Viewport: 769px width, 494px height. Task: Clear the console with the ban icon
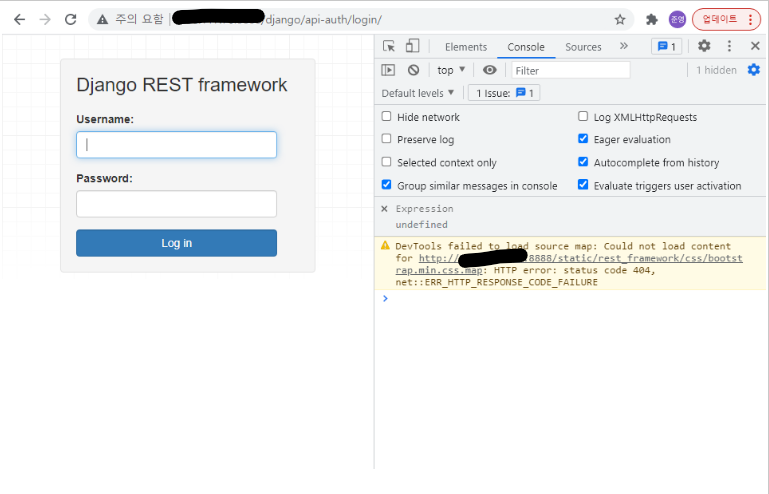tap(413, 70)
